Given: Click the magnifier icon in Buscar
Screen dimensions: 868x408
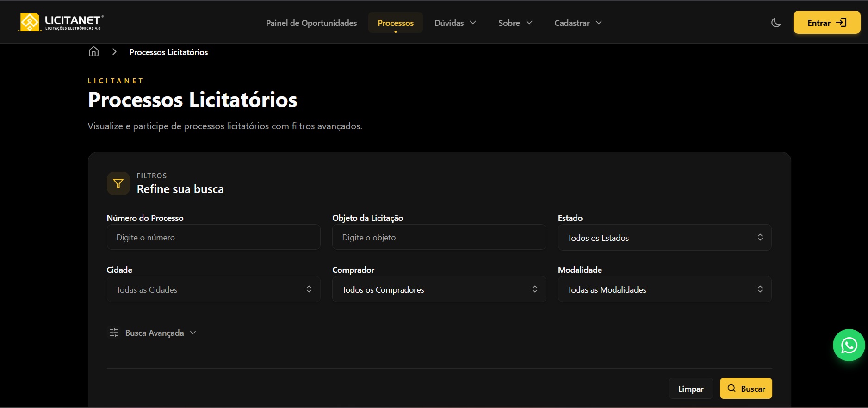Looking at the screenshot, I should coord(732,389).
